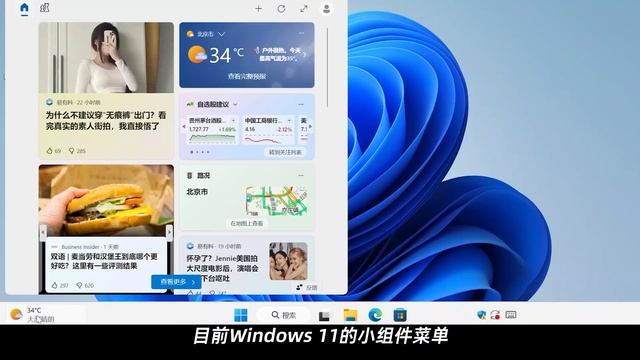Dislike the 无痕裤 article (285)
This screenshot has width=640, height=360.
[77, 151]
